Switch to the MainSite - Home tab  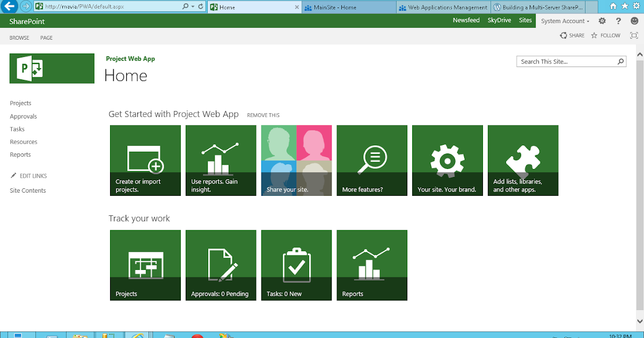pos(349,8)
